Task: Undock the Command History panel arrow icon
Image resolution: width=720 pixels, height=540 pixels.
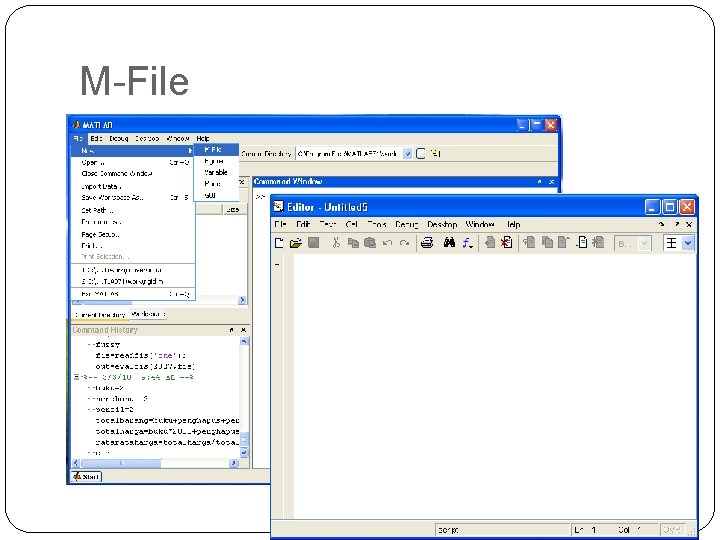Action: [x=231, y=330]
